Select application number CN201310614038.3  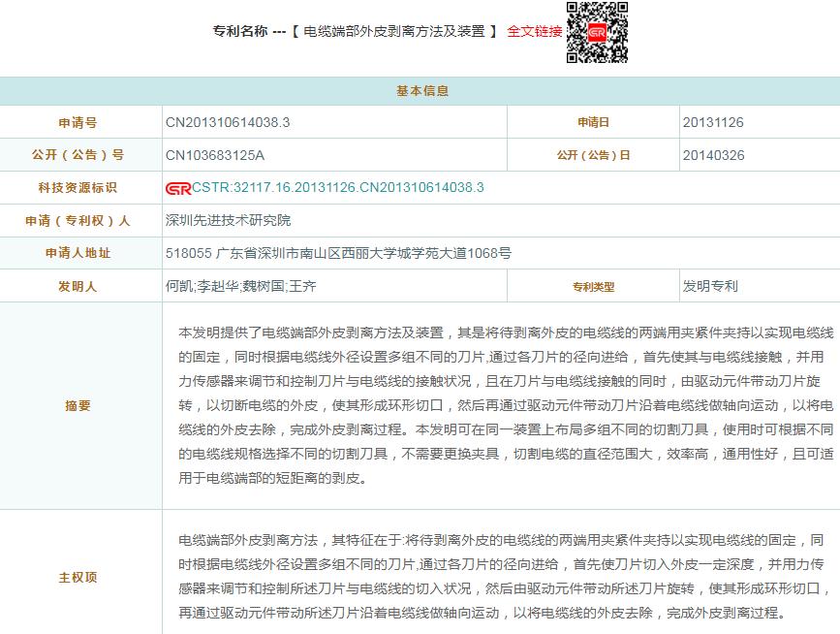click(x=228, y=123)
